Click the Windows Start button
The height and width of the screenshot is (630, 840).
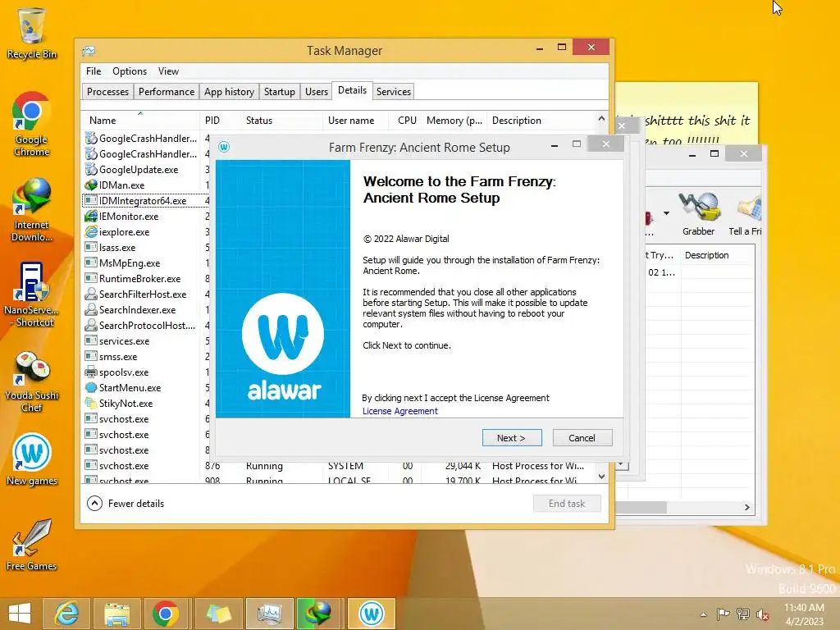(20, 614)
